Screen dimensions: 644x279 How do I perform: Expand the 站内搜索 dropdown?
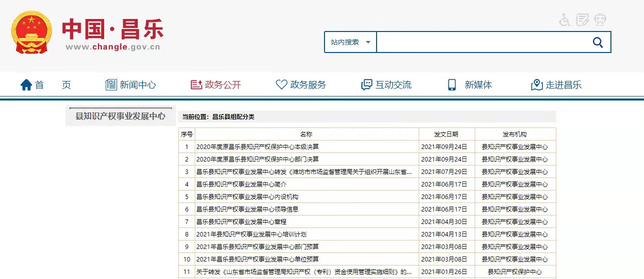click(x=351, y=42)
